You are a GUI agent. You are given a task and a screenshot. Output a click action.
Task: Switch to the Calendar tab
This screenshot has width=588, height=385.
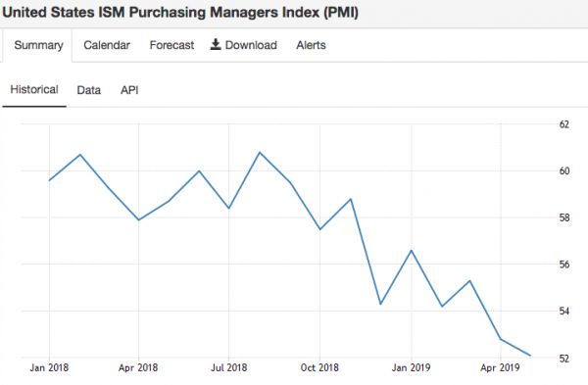[x=107, y=45]
